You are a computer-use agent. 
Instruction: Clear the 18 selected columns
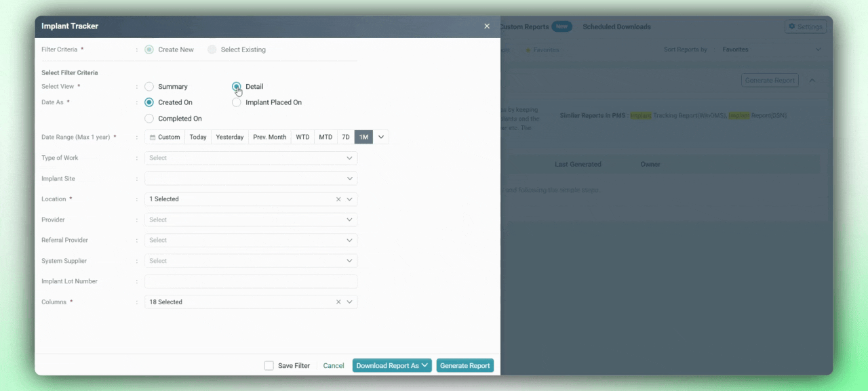338,302
